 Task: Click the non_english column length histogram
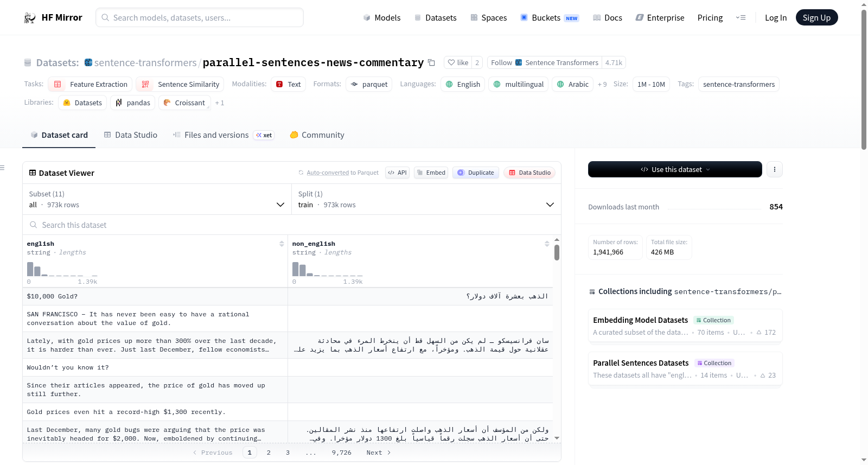[x=328, y=269]
